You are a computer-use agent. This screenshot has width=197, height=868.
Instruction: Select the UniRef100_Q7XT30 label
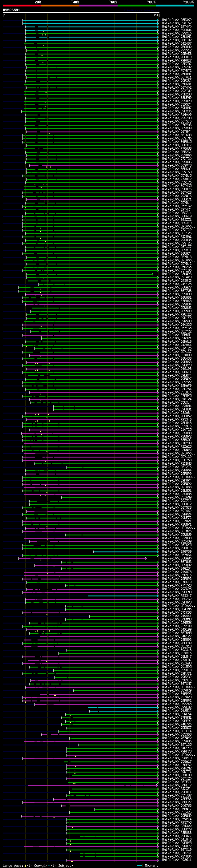176,159
